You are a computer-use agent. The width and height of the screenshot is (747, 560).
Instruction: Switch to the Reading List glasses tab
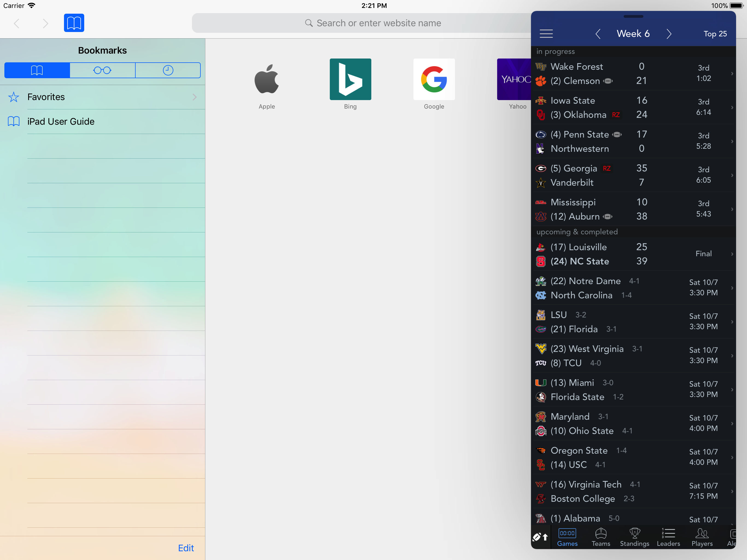point(102,70)
